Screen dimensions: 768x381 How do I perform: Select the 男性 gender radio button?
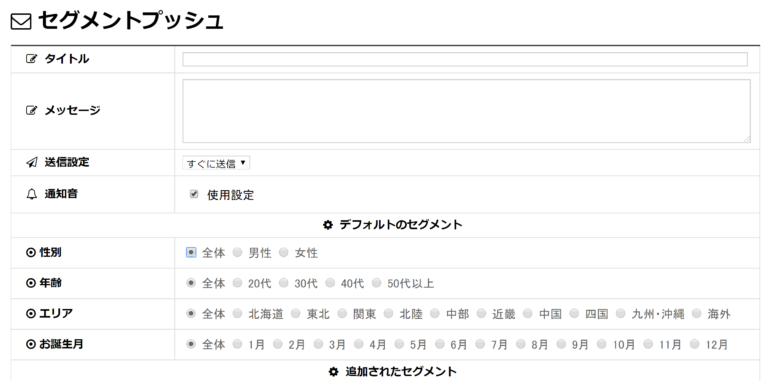[x=238, y=253]
